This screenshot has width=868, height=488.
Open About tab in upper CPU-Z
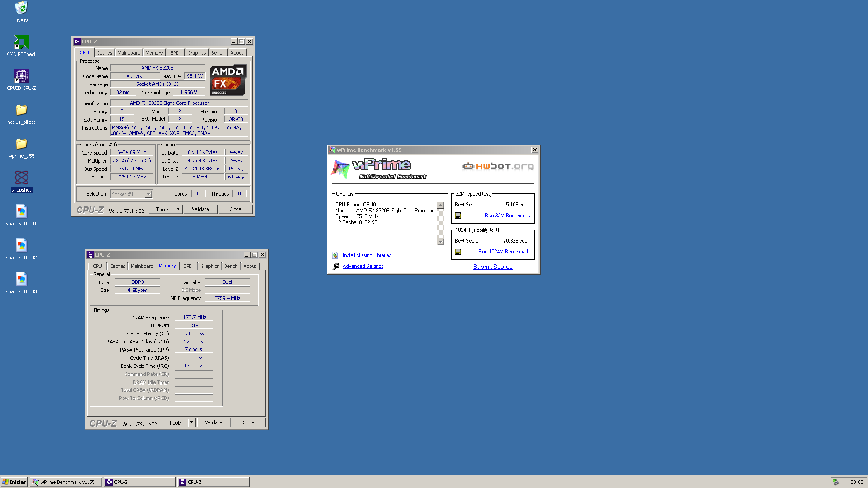click(x=237, y=53)
